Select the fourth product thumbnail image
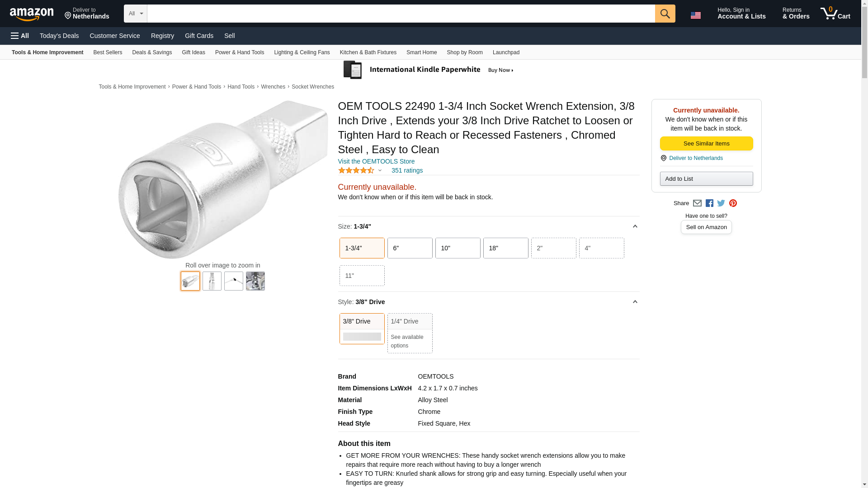Viewport: 868px width, 488px height. click(255, 281)
